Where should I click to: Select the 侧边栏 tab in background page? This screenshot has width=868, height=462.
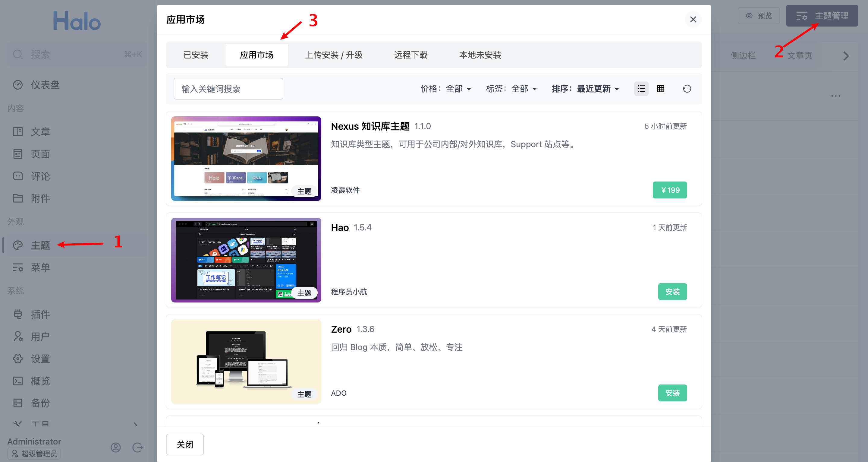(x=743, y=55)
